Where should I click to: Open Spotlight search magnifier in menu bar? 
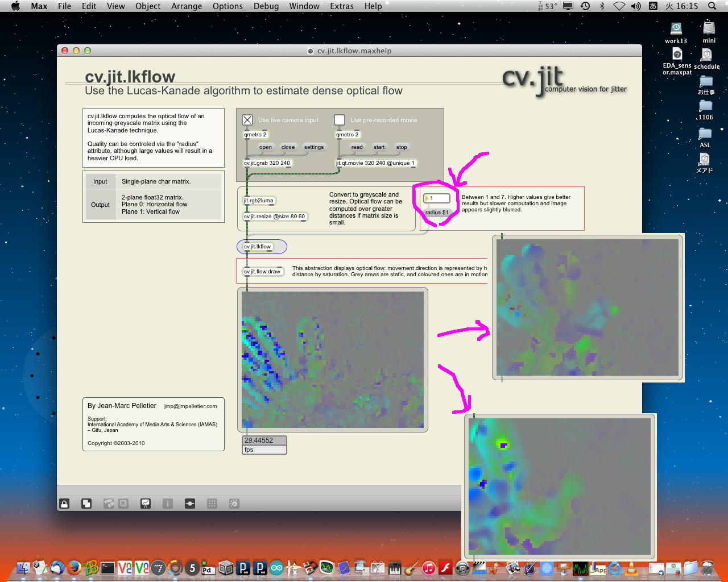point(712,6)
